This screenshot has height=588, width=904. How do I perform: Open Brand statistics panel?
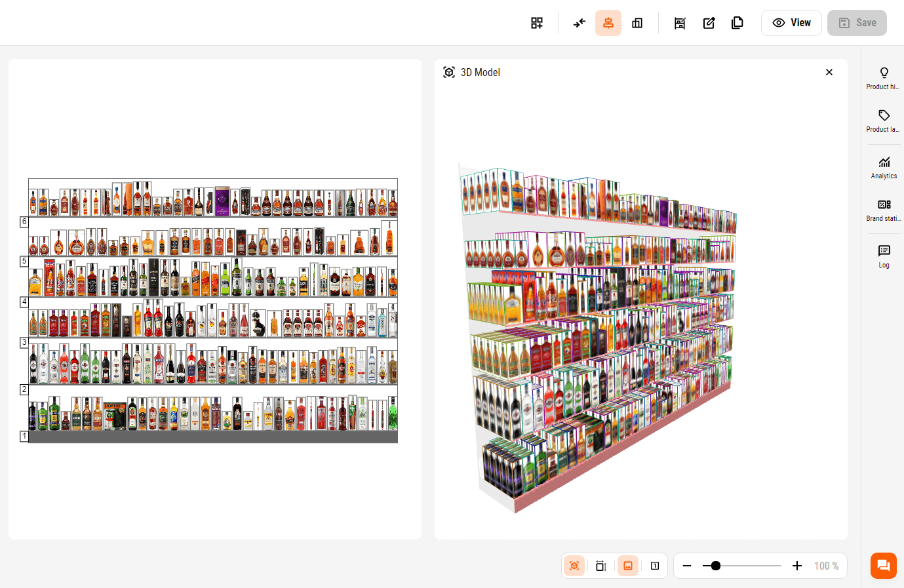coord(884,210)
